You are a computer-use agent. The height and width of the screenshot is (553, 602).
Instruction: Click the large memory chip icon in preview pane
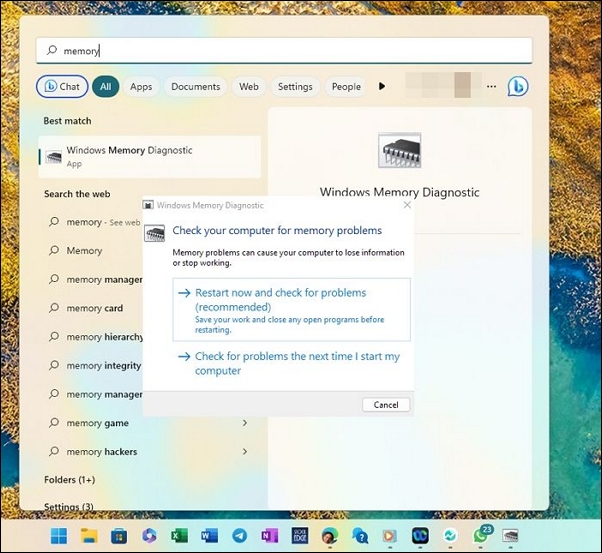point(399,150)
